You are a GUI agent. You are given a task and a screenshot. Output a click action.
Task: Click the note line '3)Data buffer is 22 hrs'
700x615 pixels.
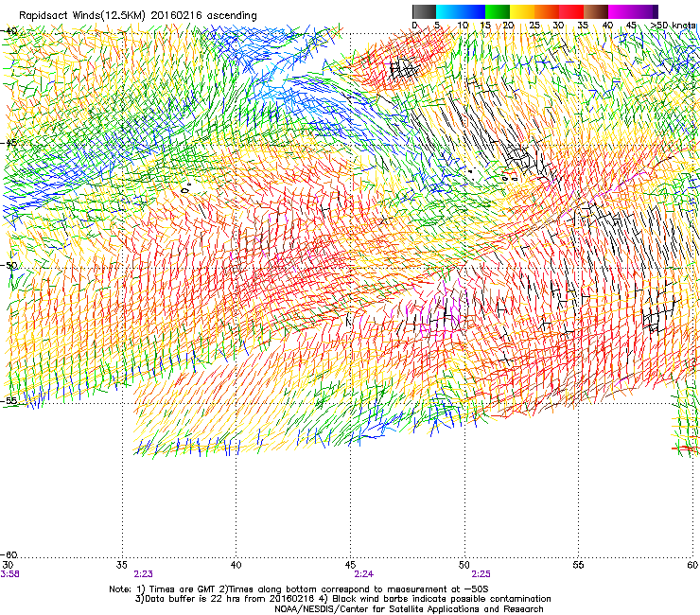(x=342, y=599)
